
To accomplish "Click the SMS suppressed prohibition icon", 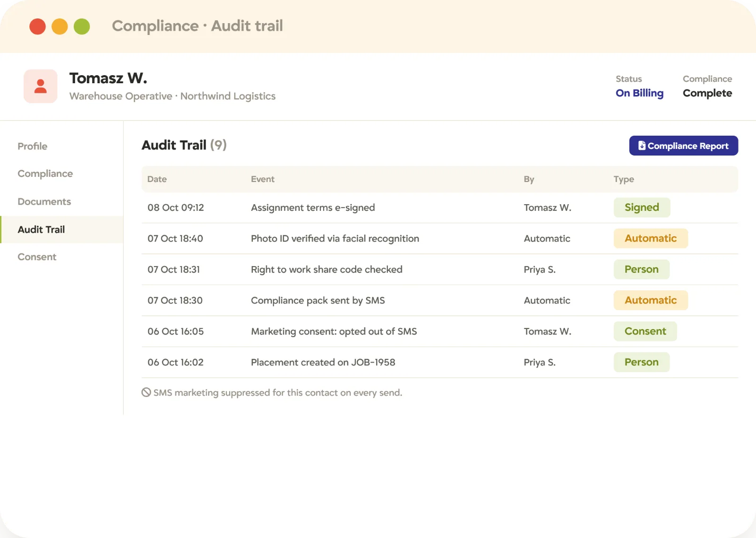I will click(146, 392).
